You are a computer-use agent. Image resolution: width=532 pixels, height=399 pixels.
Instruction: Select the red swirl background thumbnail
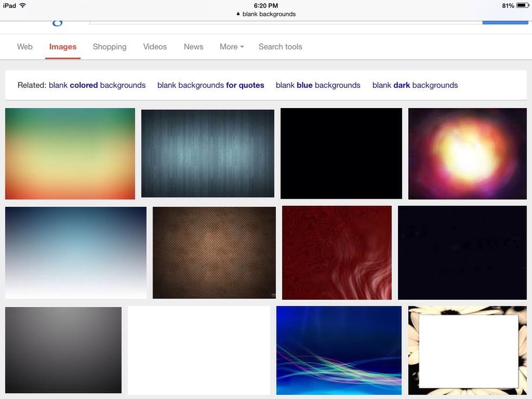pyautogui.click(x=337, y=252)
